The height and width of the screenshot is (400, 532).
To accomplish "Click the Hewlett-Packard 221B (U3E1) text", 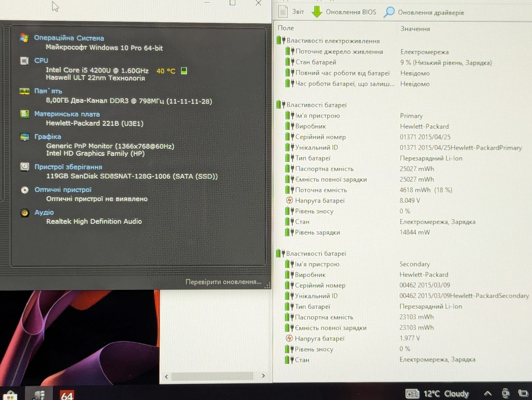I will click(94, 123).
